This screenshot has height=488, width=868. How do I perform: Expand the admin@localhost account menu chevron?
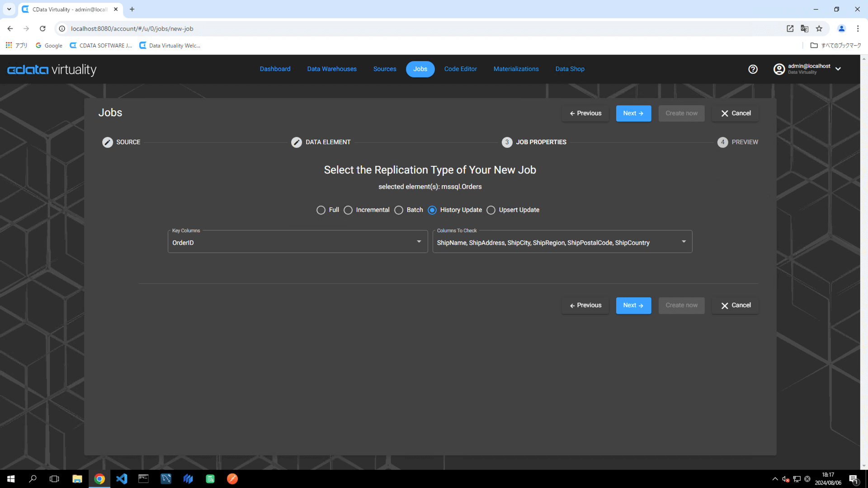pos(838,69)
